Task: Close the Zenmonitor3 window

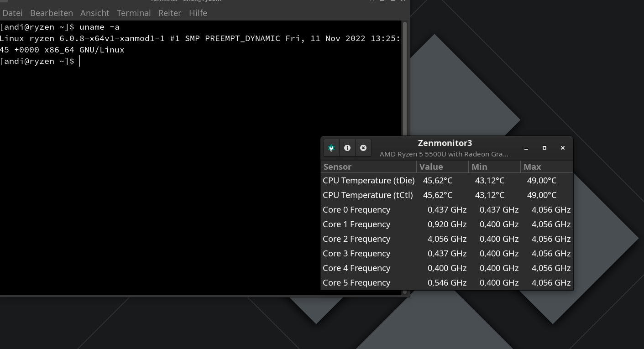Action: (563, 148)
